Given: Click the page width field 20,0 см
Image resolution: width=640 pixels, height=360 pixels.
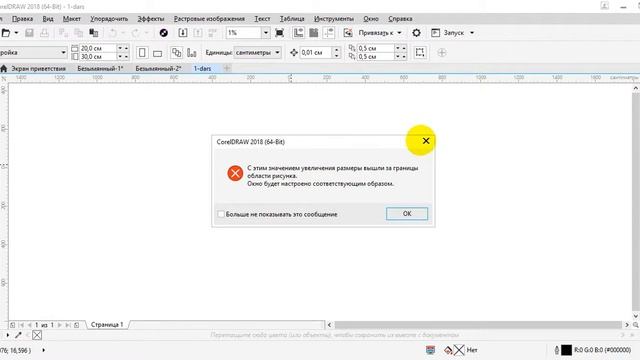Looking at the screenshot, I should tap(98, 48).
